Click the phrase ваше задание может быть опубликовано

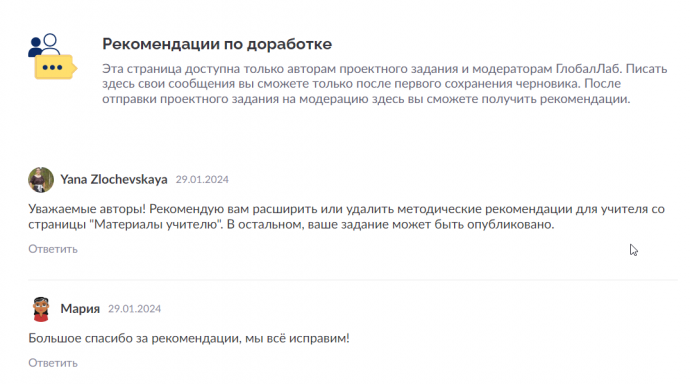pos(430,224)
